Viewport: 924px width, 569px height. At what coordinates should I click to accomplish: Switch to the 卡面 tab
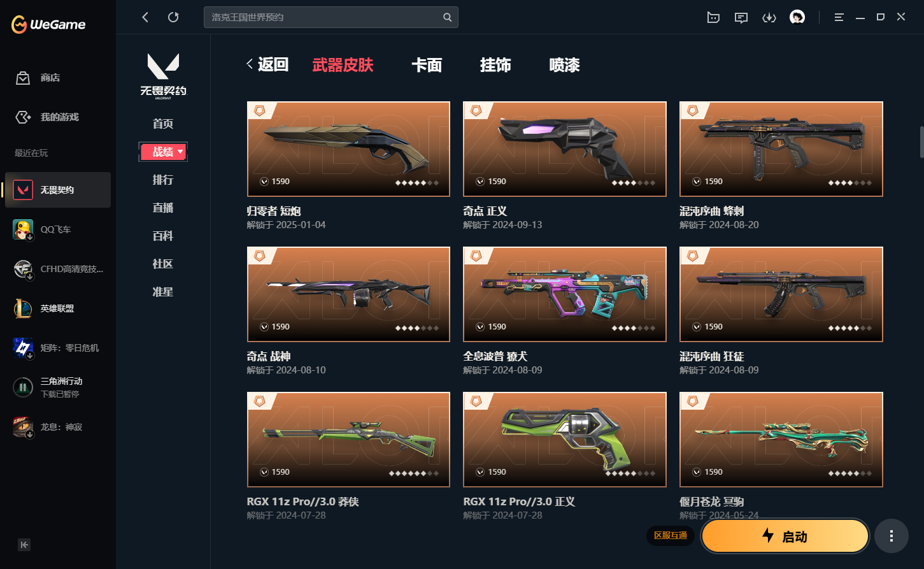427,65
